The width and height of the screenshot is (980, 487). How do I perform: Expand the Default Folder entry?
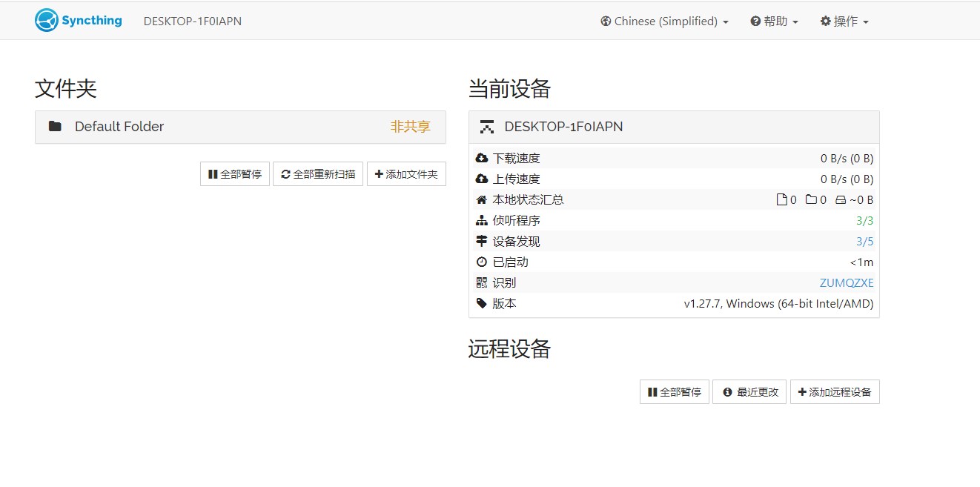point(119,126)
